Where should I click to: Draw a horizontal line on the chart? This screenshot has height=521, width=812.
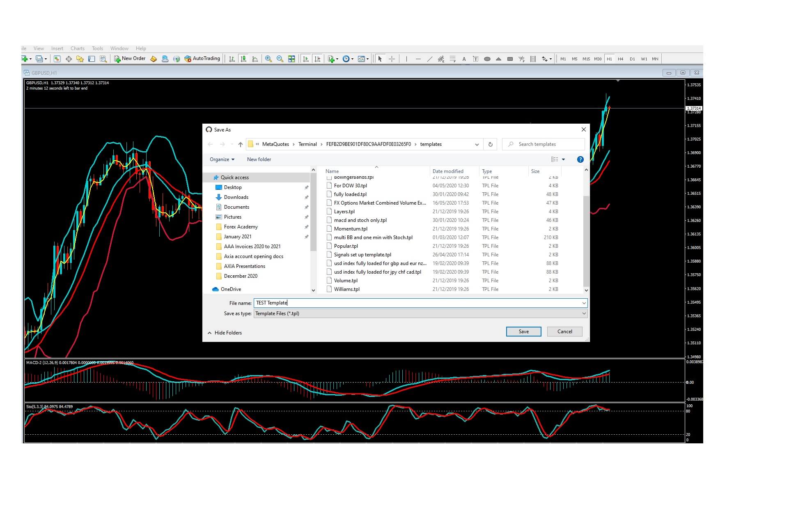pyautogui.click(x=418, y=59)
